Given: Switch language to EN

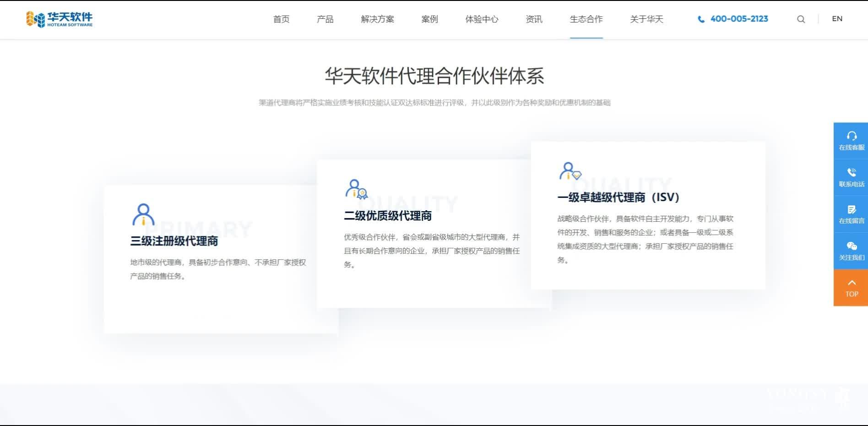Looking at the screenshot, I should pos(837,19).
